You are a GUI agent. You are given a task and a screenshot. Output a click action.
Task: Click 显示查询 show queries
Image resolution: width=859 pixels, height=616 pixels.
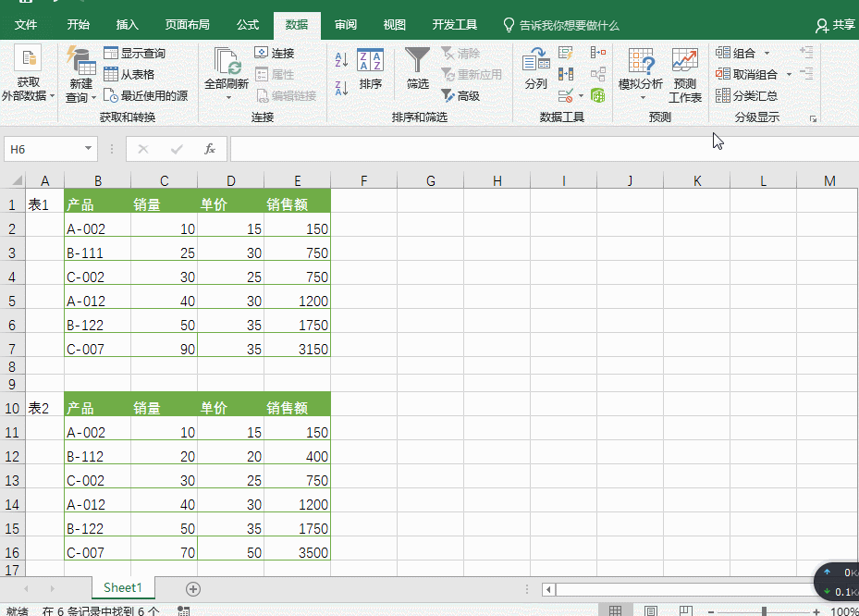(135, 53)
